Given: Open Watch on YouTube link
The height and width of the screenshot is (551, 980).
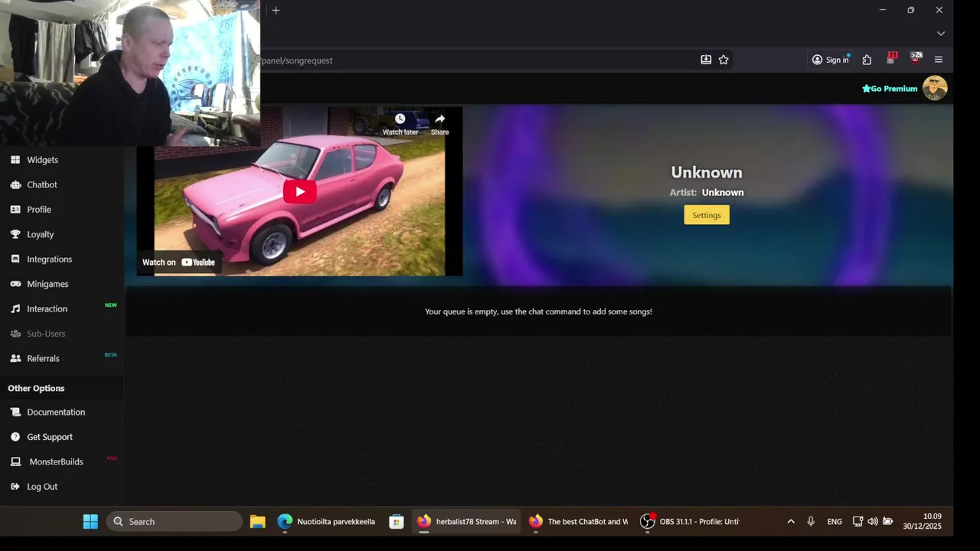Looking at the screenshot, I should pyautogui.click(x=178, y=262).
